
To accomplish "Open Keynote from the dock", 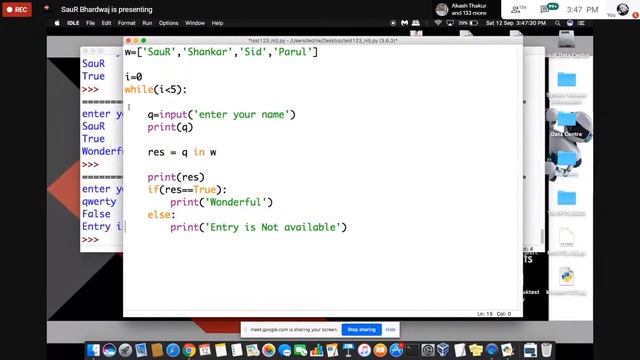I will coord(348,350).
